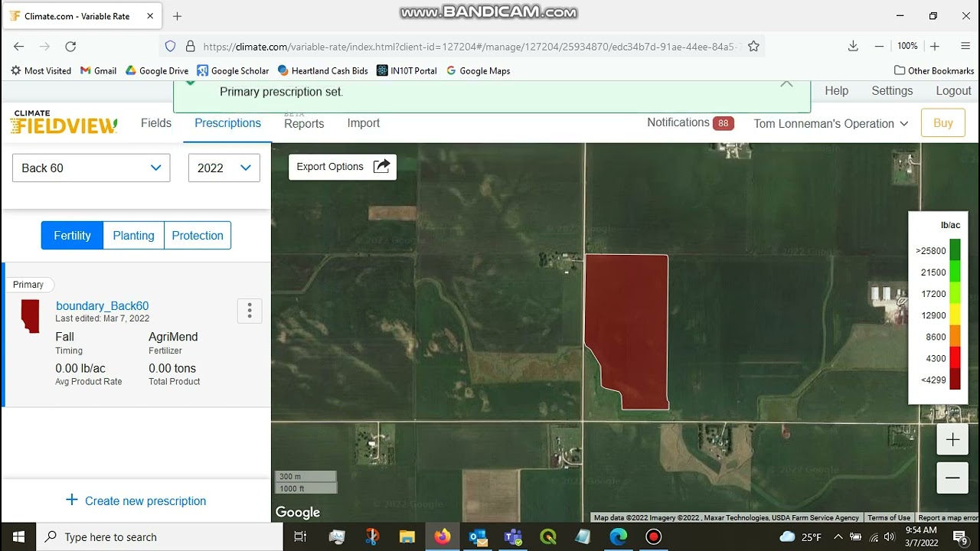
Task: Click the dark red <4299 legend swatch
Action: click(x=955, y=380)
